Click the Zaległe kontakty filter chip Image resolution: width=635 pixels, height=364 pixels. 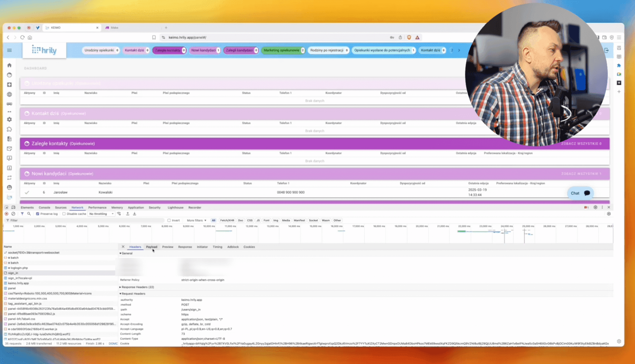(x=170, y=50)
